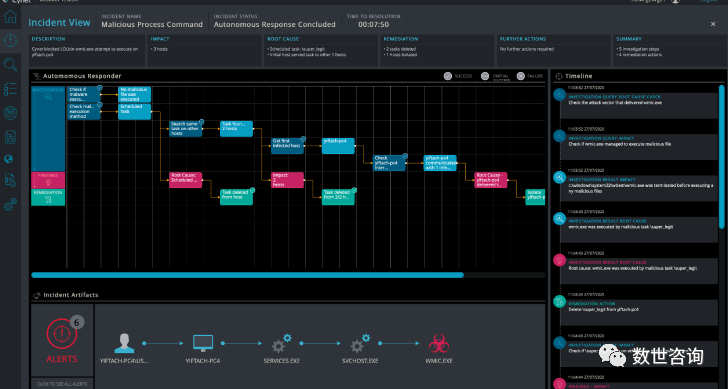Viewport: 728px width, 389px height.
Task: Click 'Task deleted from 2\2 h...' node
Action: pyautogui.click(x=338, y=197)
